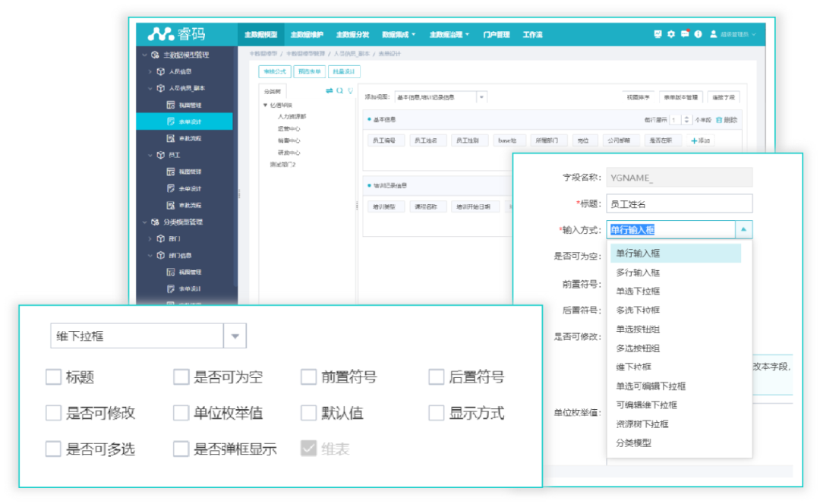Click the filter icon in 分类树 panel
Image resolution: width=820 pixels, height=504 pixels.
point(350,90)
